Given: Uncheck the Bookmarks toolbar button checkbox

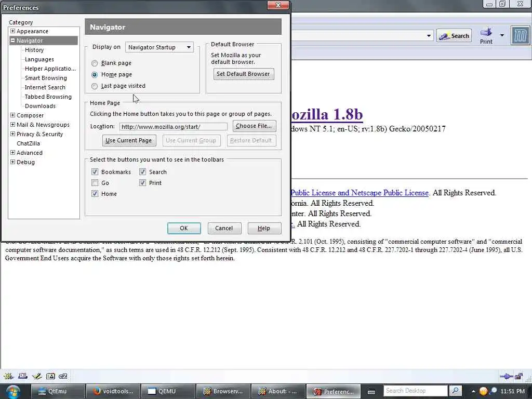Looking at the screenshot, I should tap(95, 172).
